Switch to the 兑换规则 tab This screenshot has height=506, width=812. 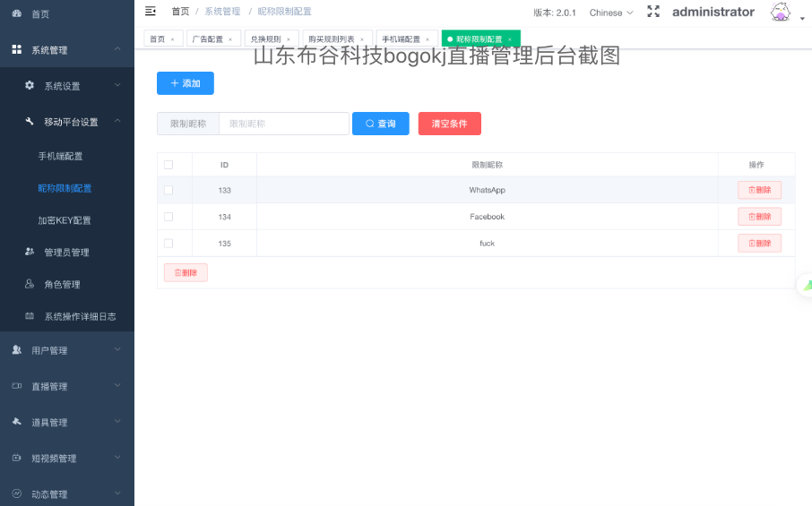(x=263, y=39)
